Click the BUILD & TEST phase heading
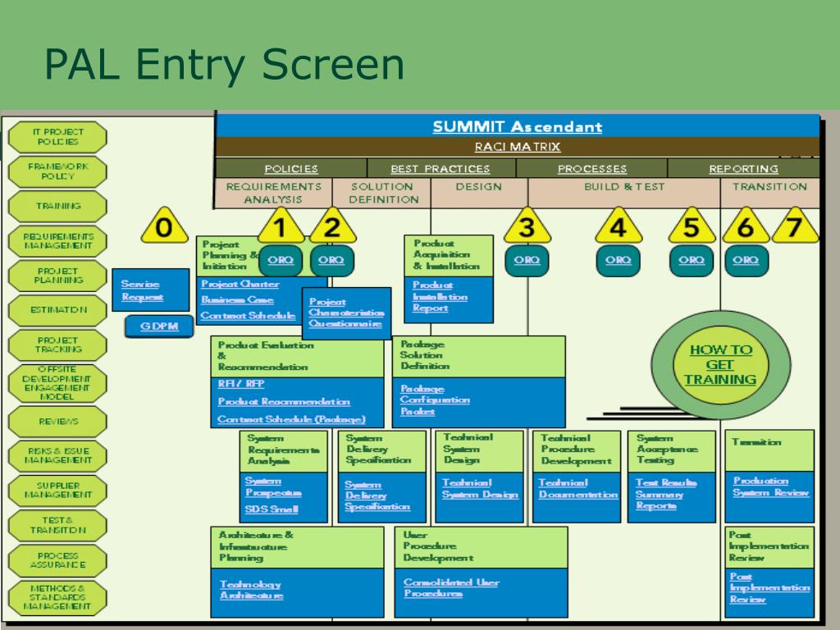Viewport: 840px width, 630px height. coord(624,187)
